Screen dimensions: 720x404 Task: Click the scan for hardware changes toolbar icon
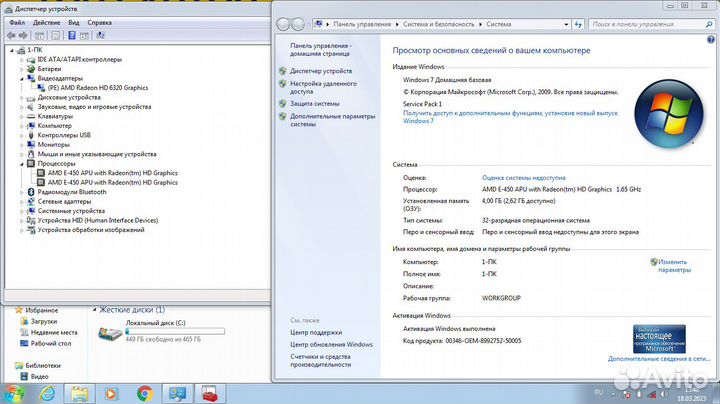pyautogui.click(x=101, y=35)
